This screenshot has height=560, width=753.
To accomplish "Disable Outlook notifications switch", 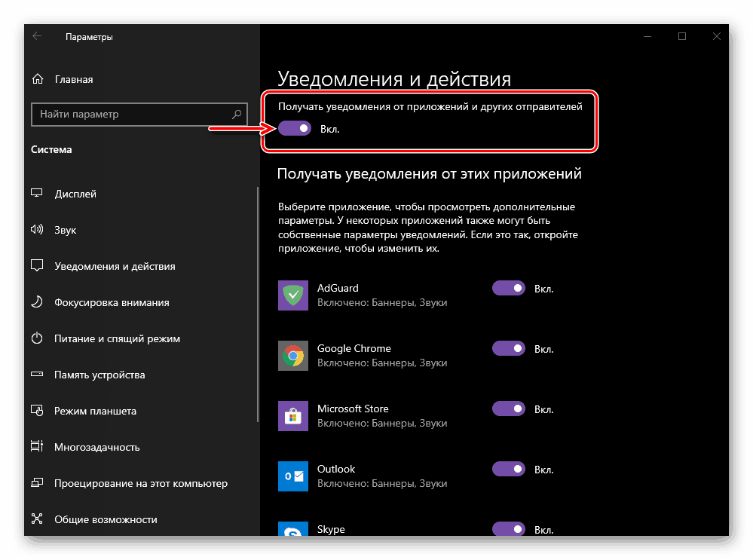I will 509,469.
